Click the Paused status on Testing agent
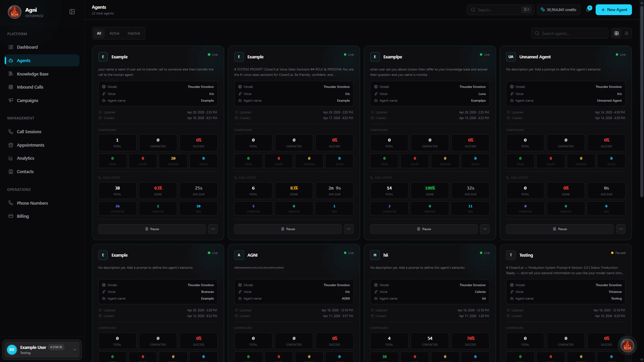 pyautogui.click(x=618, y=253)
